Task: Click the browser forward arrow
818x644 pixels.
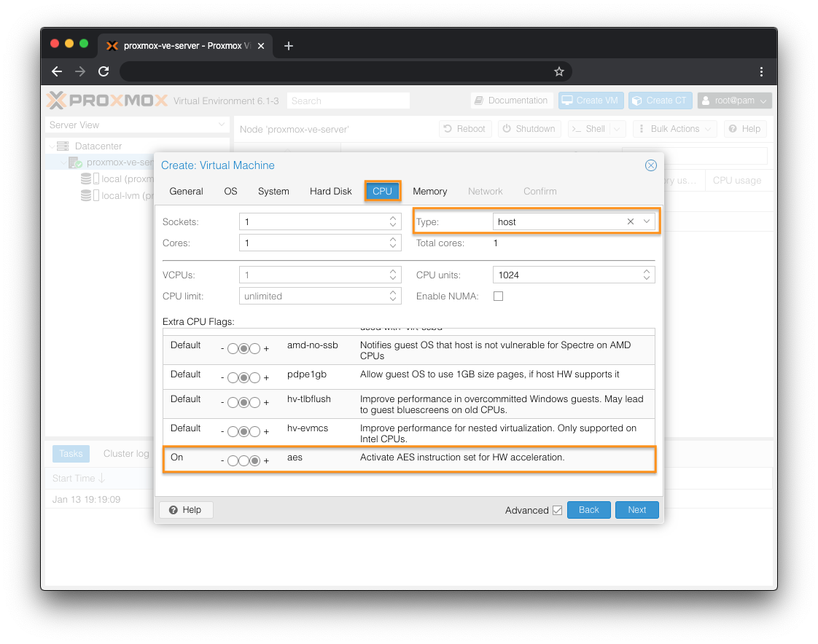Action: pyautogui.click(x=79, y=71)
